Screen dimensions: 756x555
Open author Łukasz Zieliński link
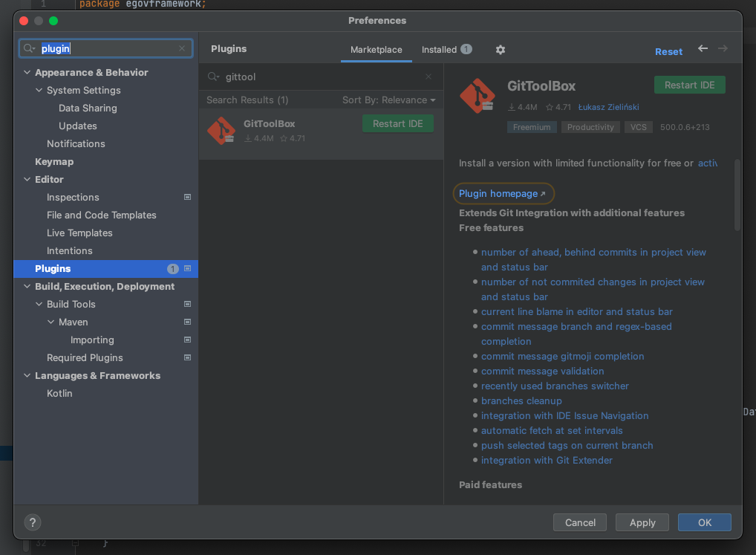[608, 107]
